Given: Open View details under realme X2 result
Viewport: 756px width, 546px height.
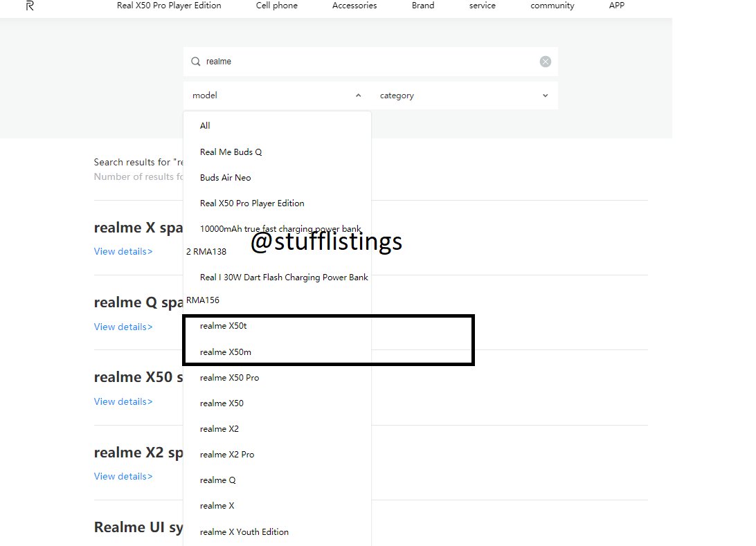Looking at the screenshot, I should click(x=123, y=477).
